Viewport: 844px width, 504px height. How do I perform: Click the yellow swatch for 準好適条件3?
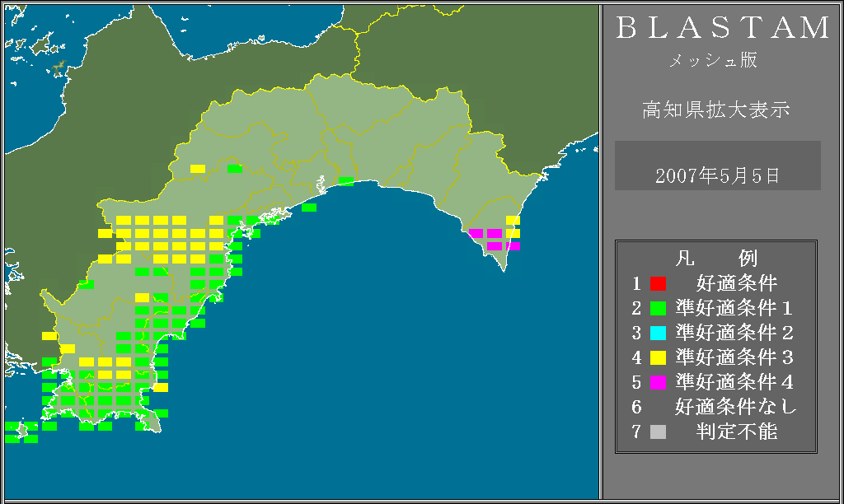(658, 357)
